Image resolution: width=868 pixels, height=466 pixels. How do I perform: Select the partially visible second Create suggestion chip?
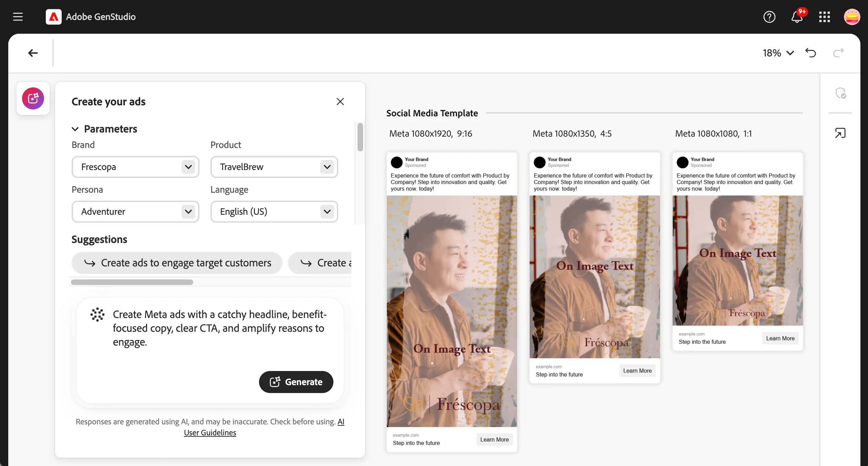pos(320,263)
